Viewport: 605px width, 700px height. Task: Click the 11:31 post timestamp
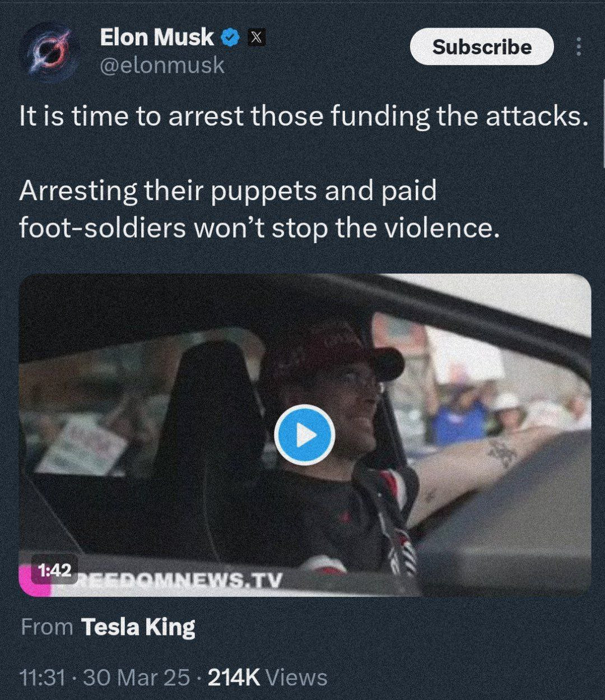point(42,678)
